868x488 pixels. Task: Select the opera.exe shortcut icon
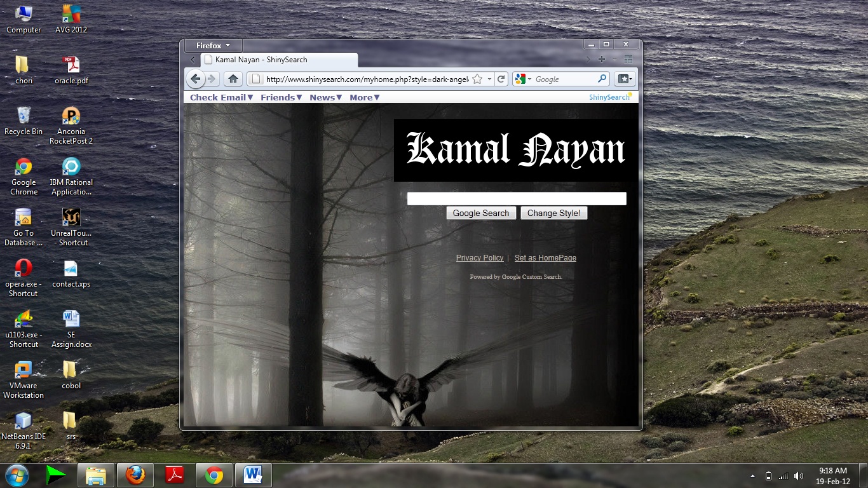pyautogui.click(x=24, y=278)
